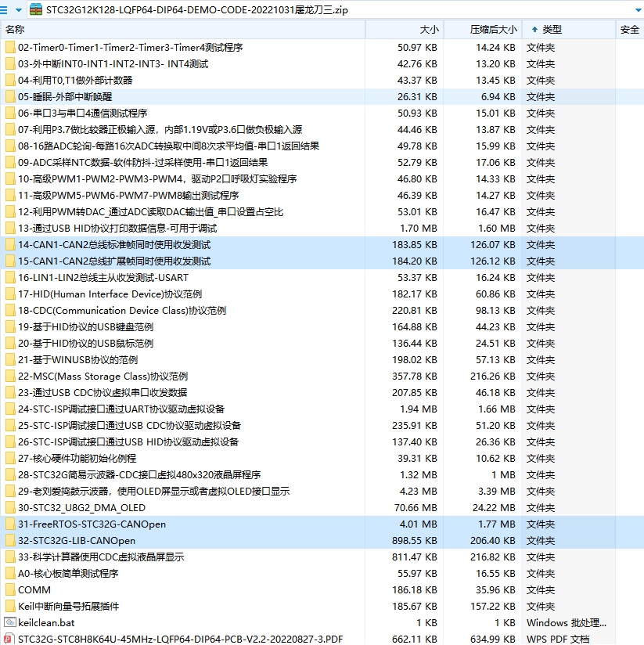
Task: Click folder icon of 21-WINUSB row
Action: [10, 360]
